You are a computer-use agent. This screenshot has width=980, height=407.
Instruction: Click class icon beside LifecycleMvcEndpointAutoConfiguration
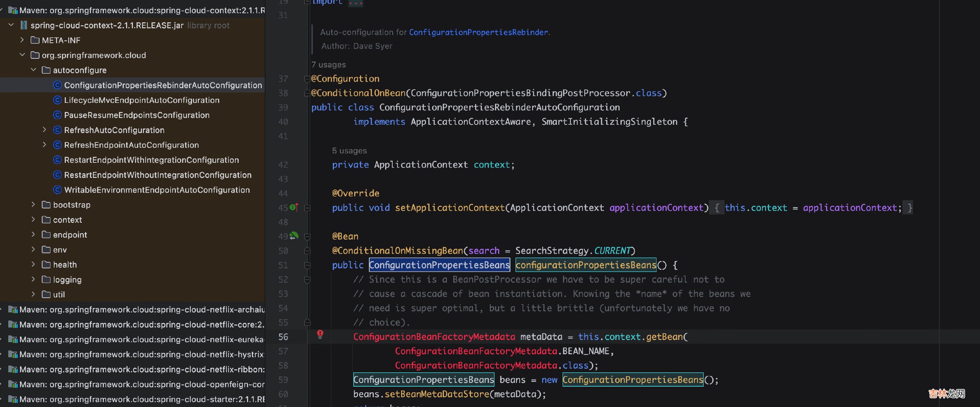[57, 100]
